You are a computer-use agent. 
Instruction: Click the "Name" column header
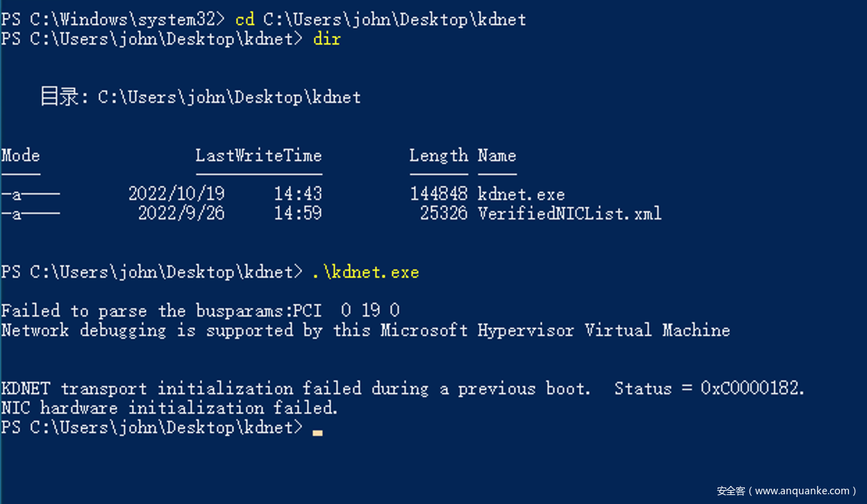[x=497, y=156]
